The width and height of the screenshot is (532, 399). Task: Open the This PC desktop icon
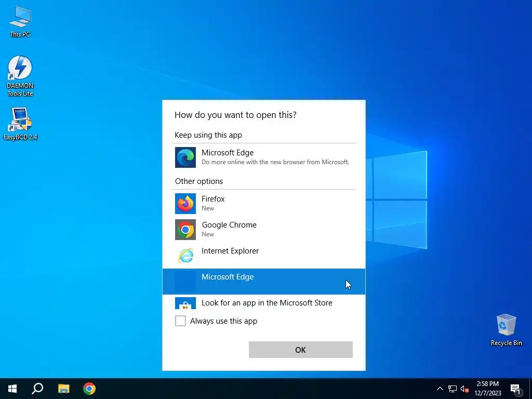pos(20,21)
